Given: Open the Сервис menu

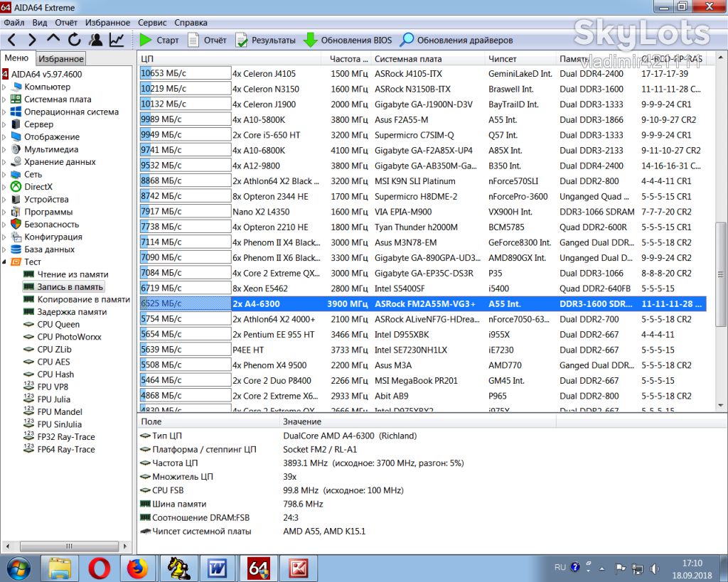Looking at the screenshot, I should pos(152,22).
